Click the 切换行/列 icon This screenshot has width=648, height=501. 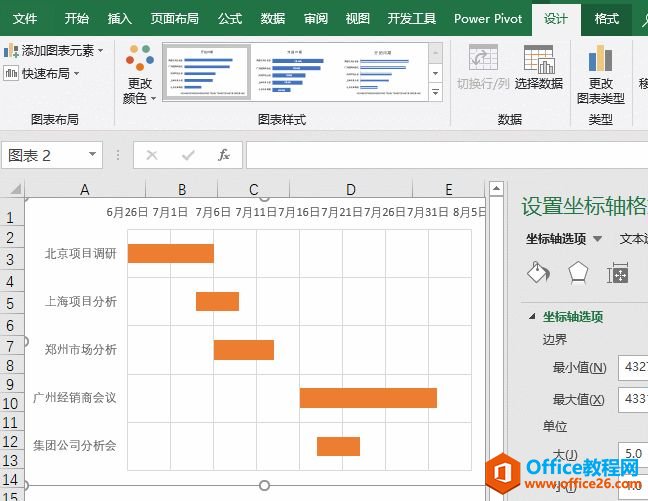coord(483,58)
